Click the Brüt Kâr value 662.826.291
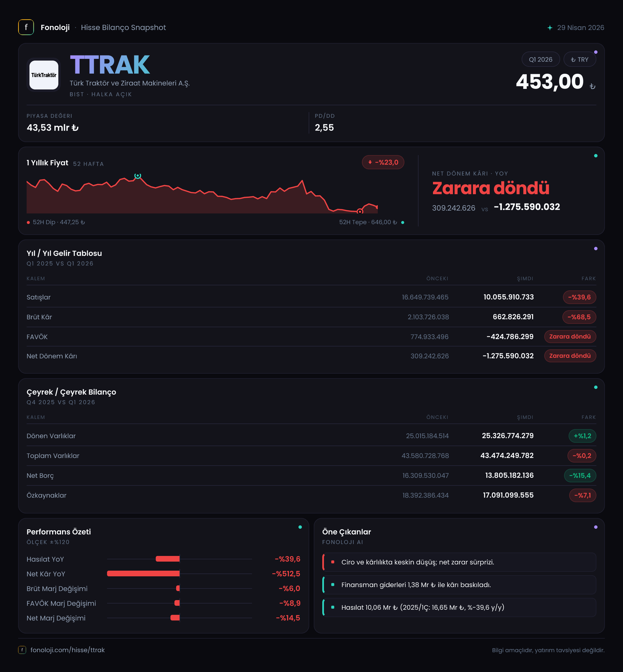The width and height of the screenshot is (623, 672). (x=513, y=317)
